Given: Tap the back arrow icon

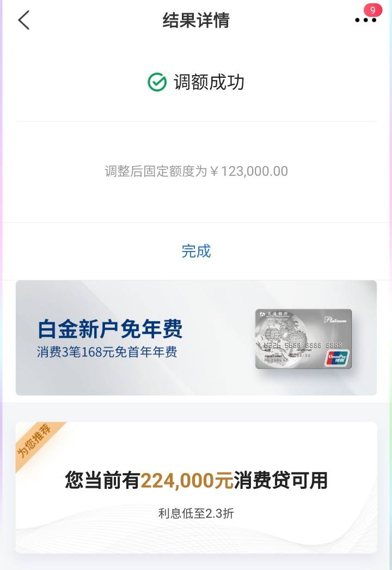Looking at the screenshot, I should [23, 20].
